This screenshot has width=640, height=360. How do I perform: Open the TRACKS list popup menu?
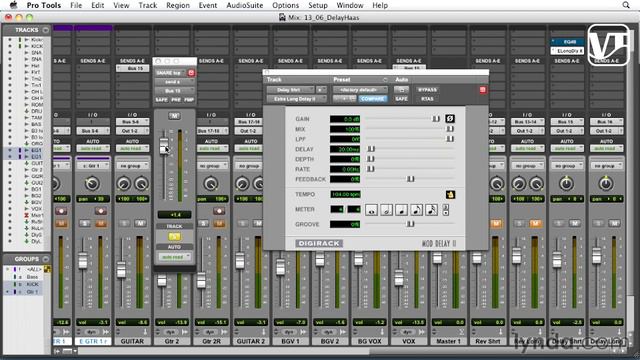(x=46, y=30)
